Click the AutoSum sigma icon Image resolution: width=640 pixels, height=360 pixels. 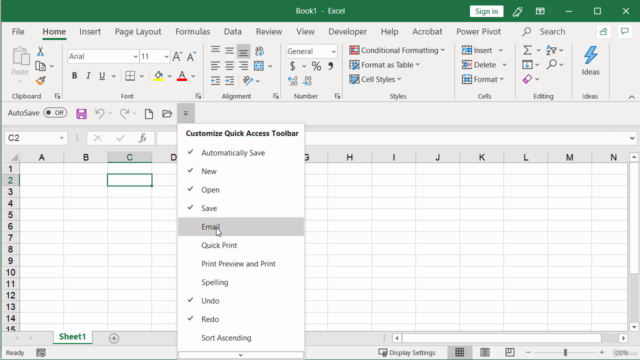pos(527,50)
